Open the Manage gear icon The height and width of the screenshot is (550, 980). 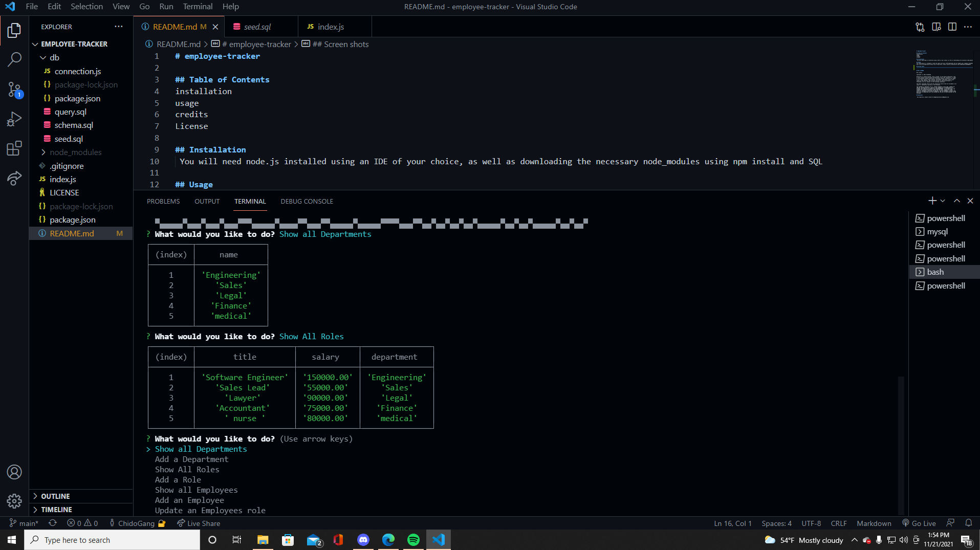tap(14, 501)
